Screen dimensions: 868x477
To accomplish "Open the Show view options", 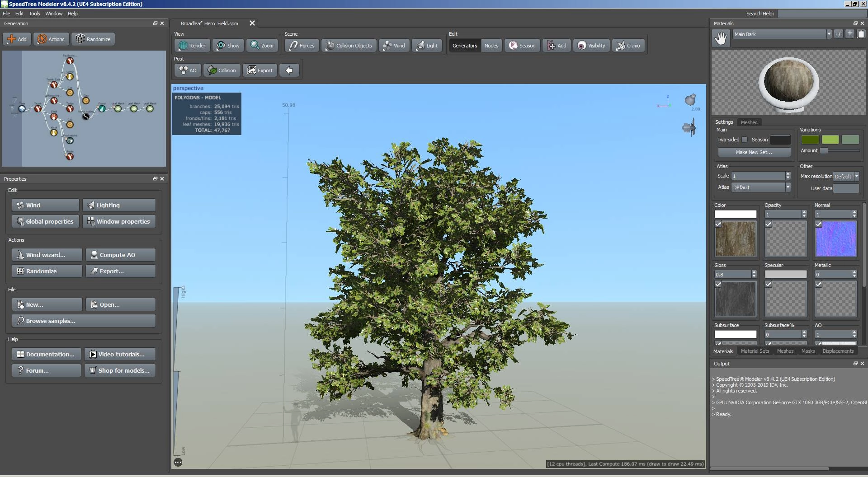I will (228, 46).
